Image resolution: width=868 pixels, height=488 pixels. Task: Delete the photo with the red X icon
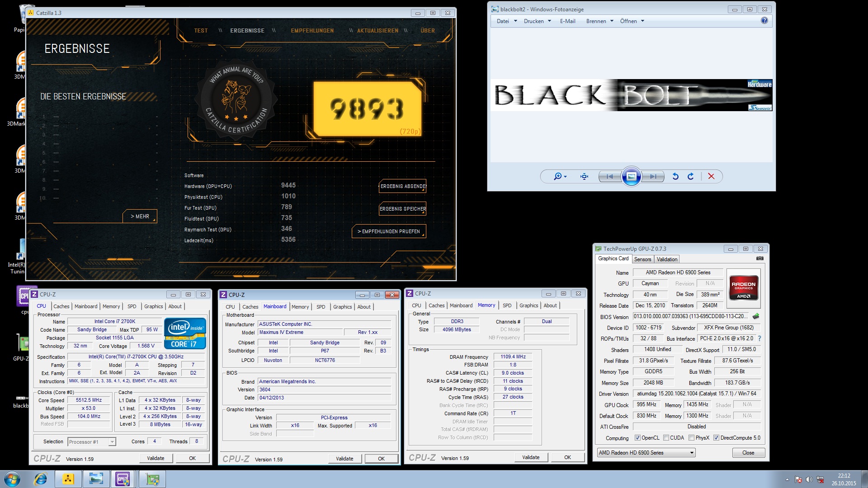(x=711, y=177)
